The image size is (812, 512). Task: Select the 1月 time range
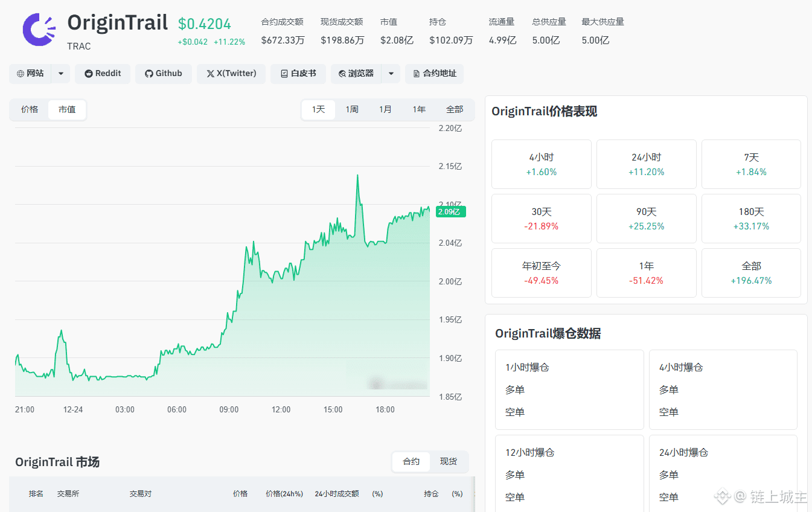pyautogui.click(x=385, y=110)
